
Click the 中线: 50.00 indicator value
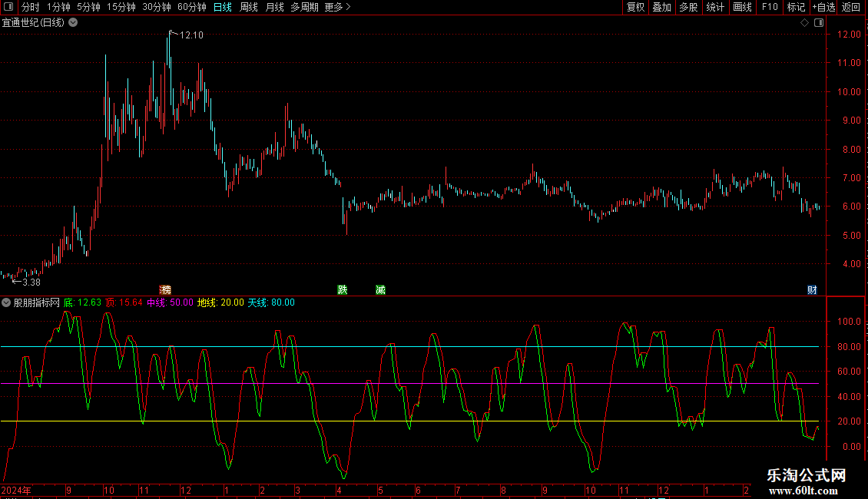point(170,302)
